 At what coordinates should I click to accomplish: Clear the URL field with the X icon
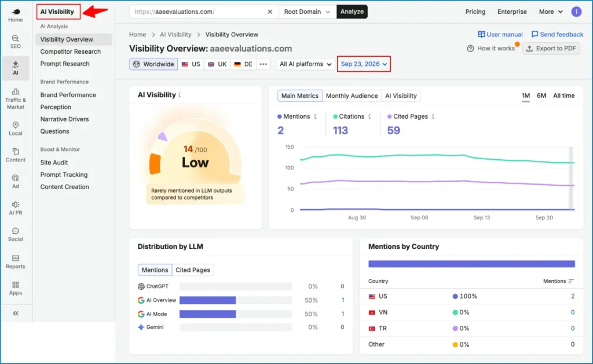[270, 12]
